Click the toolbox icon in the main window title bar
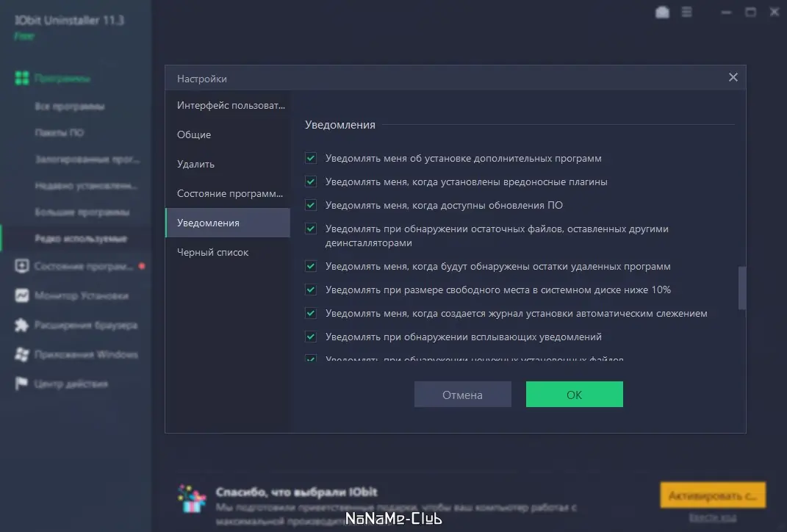Viewport: 787px width, 532px height. (x=663, y=12)
